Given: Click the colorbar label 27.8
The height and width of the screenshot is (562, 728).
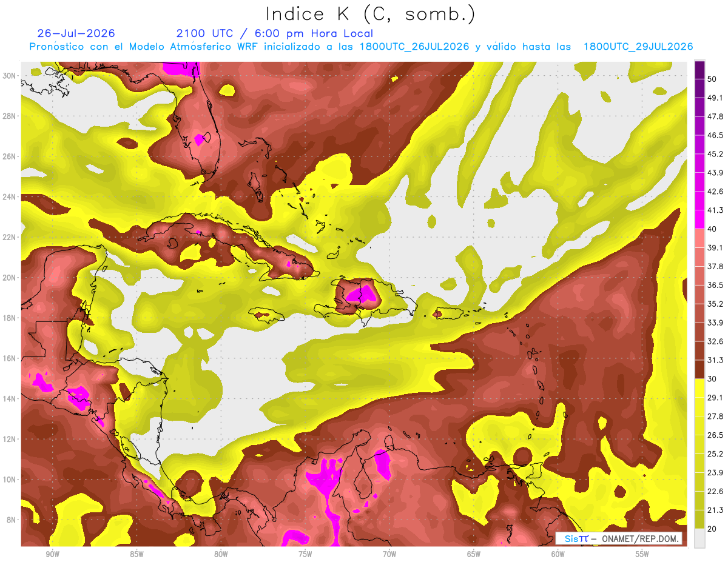Looking at the screenshot, I should 715,416.
